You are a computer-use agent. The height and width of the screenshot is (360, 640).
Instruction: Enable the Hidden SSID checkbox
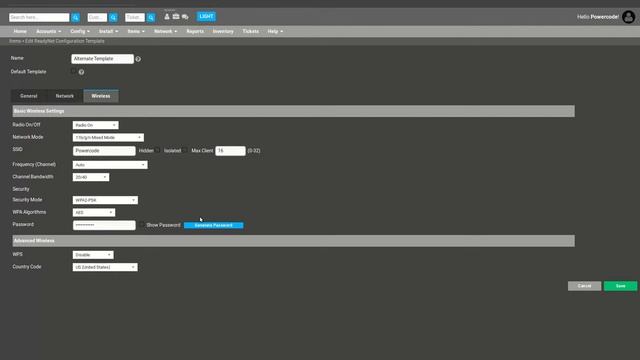click(158, 150)
